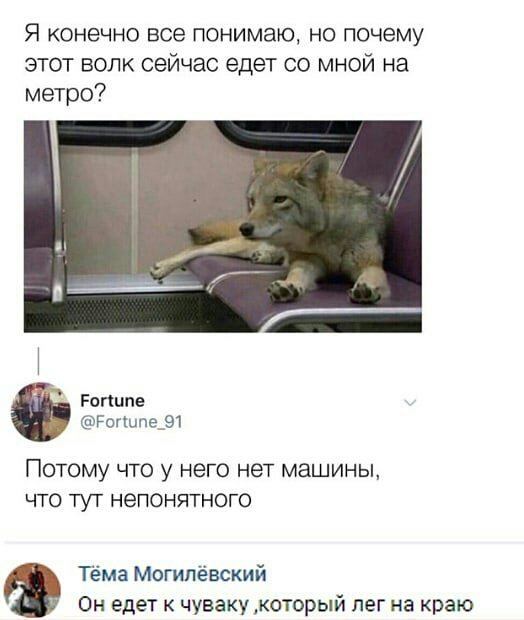Click Fortune's reply text about машины
This screenshot has height=620, width=524.
coord(202,484)
